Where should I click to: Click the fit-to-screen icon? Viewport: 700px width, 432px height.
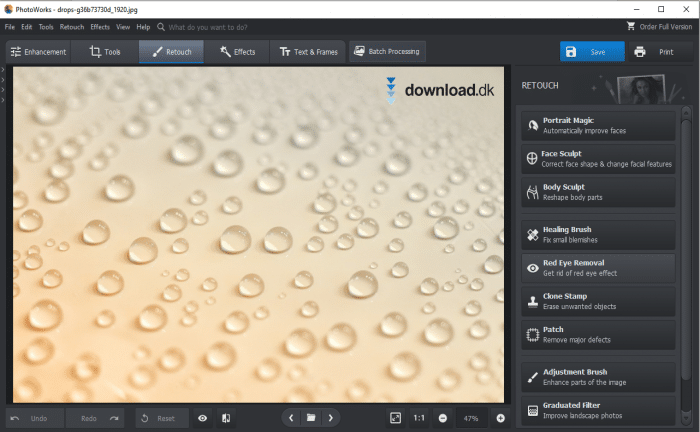pyautogui.click(x=396, y=417)
